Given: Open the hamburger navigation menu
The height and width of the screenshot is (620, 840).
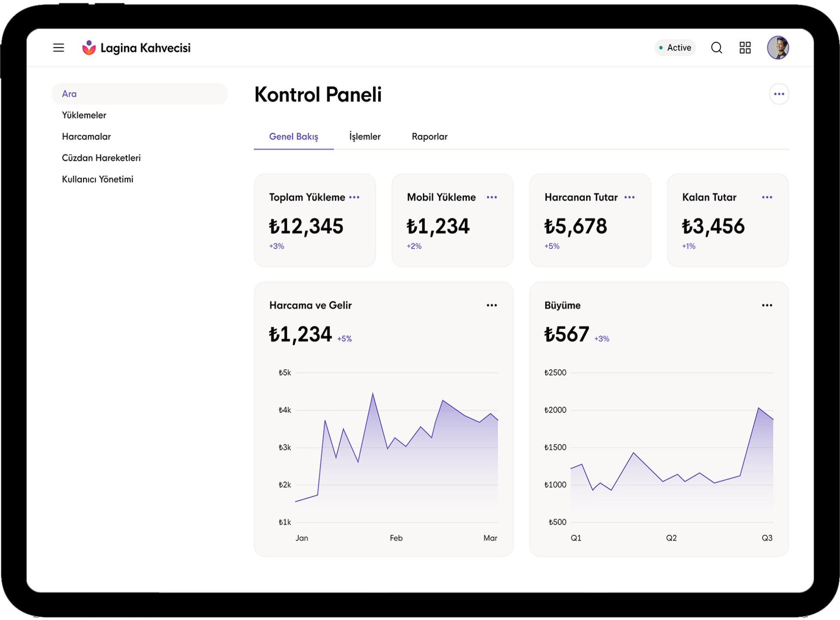Looking at the screenshot, I should (x=59, y=48).
